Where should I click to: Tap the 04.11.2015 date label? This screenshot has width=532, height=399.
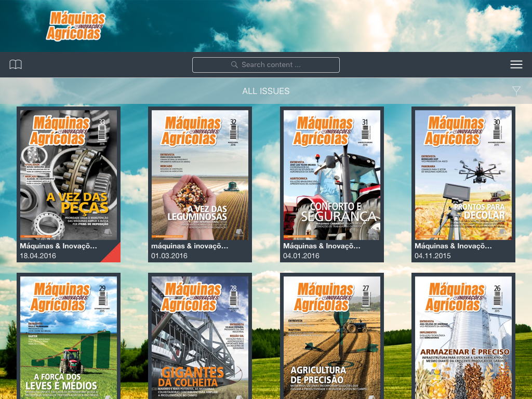[x=432, y=256]
